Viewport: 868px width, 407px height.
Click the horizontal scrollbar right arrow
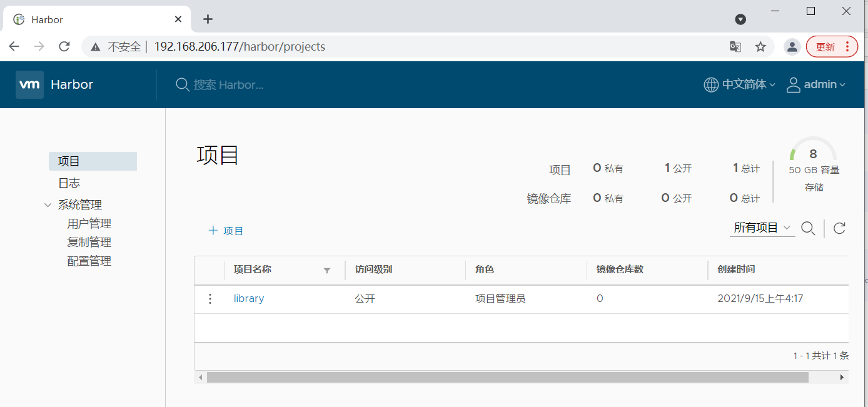842,378
